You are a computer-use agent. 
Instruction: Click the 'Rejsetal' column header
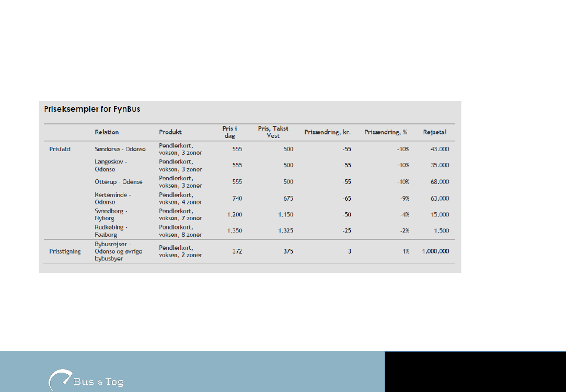coord(435,132)
